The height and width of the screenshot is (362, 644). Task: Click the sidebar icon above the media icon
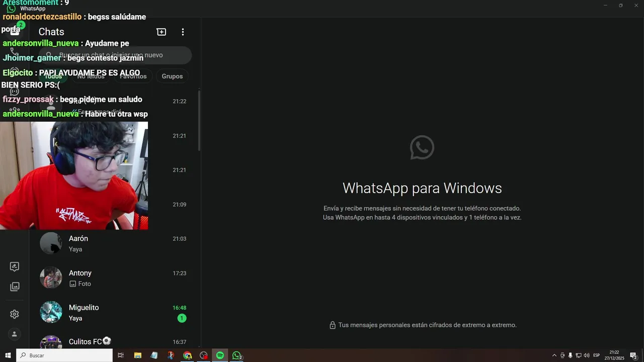pos(15,266)
